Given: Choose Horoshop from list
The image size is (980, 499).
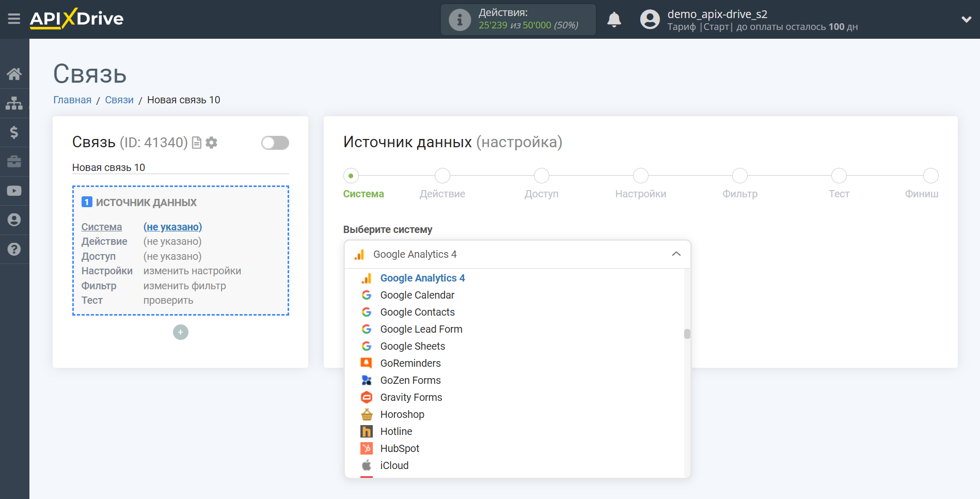Looking at the screenshot, I should click(514, 414).
